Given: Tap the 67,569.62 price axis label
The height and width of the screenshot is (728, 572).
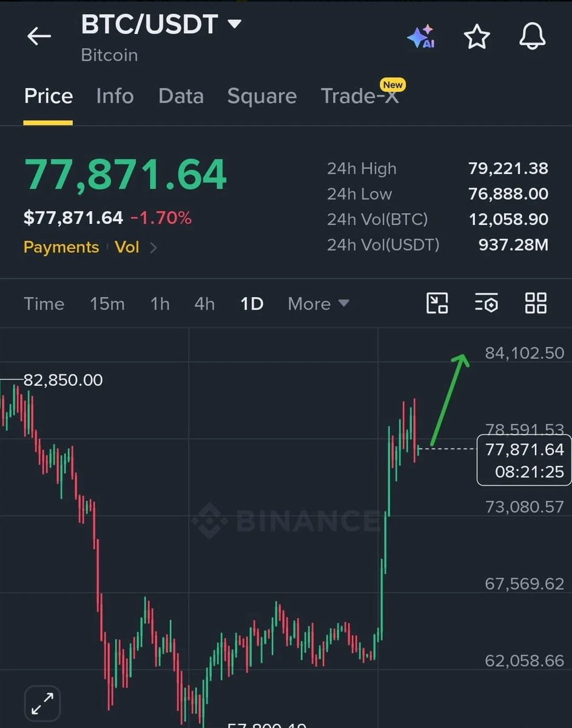Looking at the screenshot, I should click(x=525, y=584).
